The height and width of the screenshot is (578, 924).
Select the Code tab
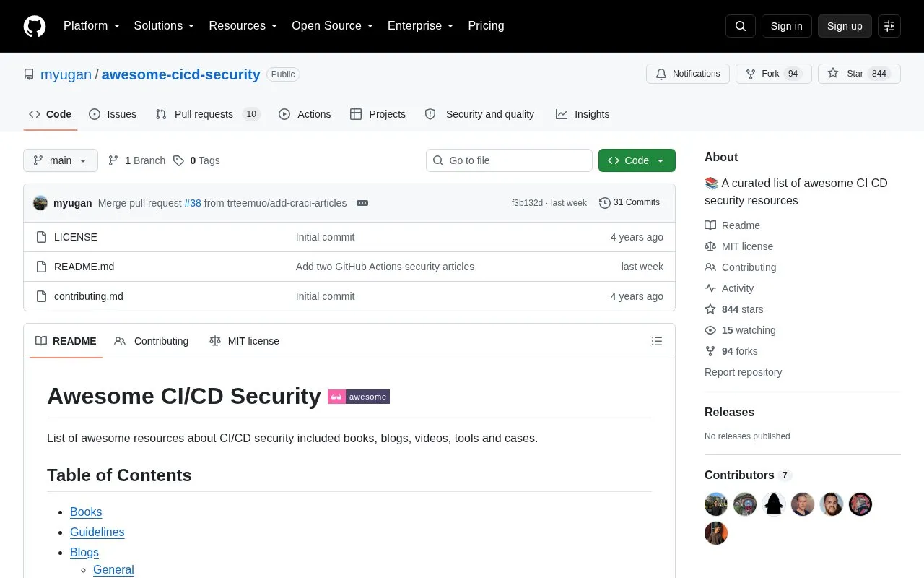(51, 114)
